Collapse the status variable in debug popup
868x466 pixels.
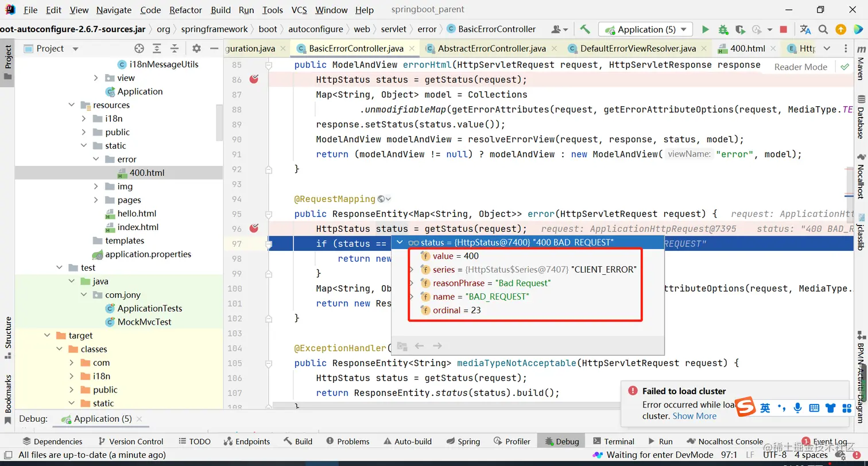coord(400,242)
